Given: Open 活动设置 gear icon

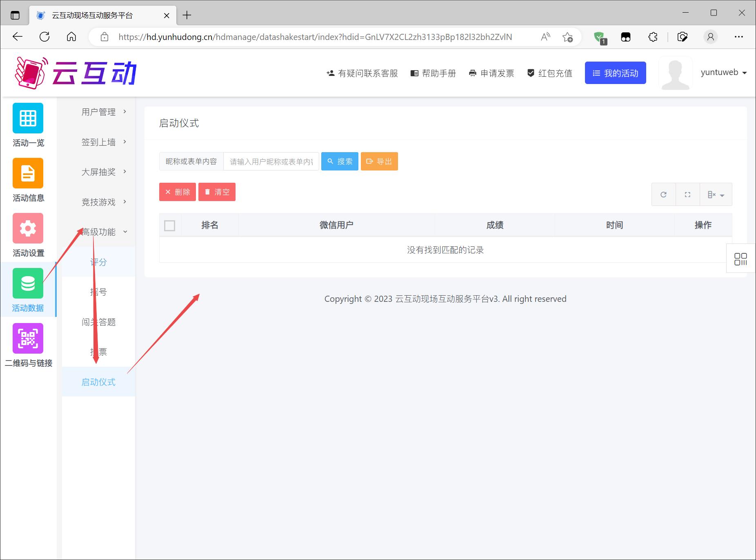Looking at the screenshot, I should point(28,228).
